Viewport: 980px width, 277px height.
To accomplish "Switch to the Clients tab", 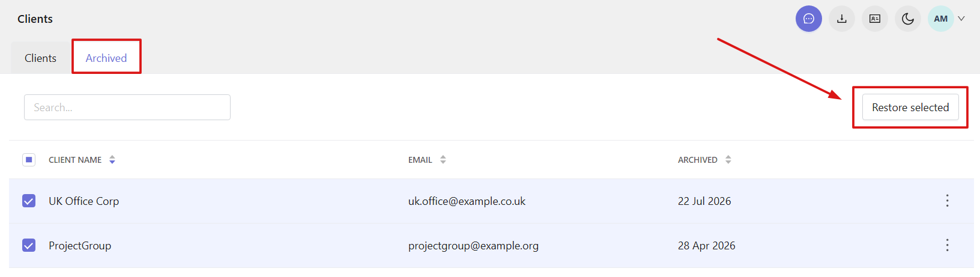I will (40, 58).
